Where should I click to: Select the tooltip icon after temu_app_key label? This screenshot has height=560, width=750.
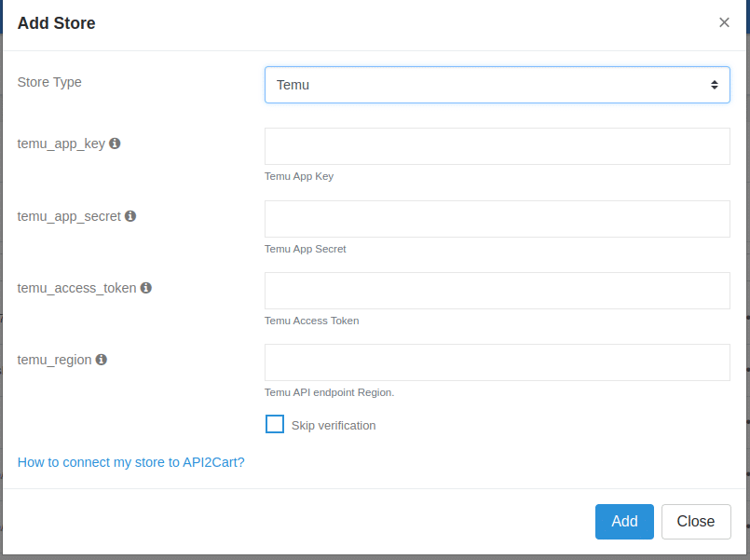pos(115,143)
